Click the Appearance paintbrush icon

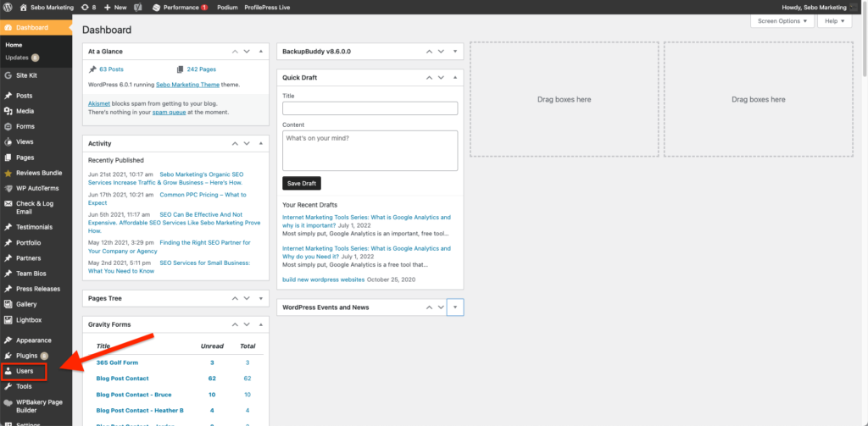[8, 340]
